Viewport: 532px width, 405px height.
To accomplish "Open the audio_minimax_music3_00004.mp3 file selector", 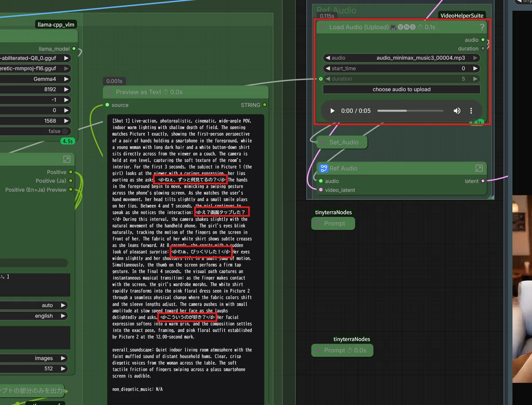I will (x=402, y=58).
